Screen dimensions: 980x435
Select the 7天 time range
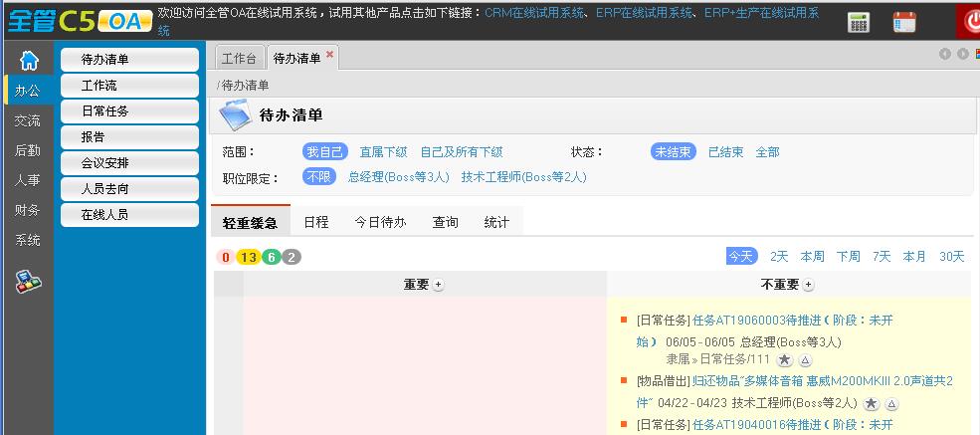(x=882, y=256)
